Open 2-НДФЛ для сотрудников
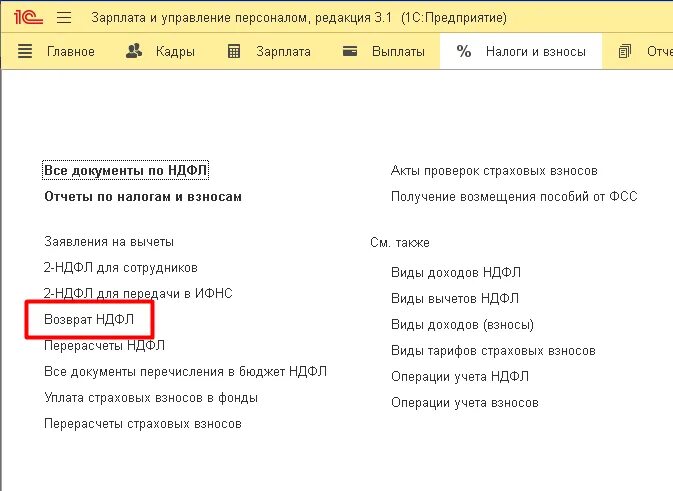673x491 pixels. pyautogui.click(x=121, y=268)
